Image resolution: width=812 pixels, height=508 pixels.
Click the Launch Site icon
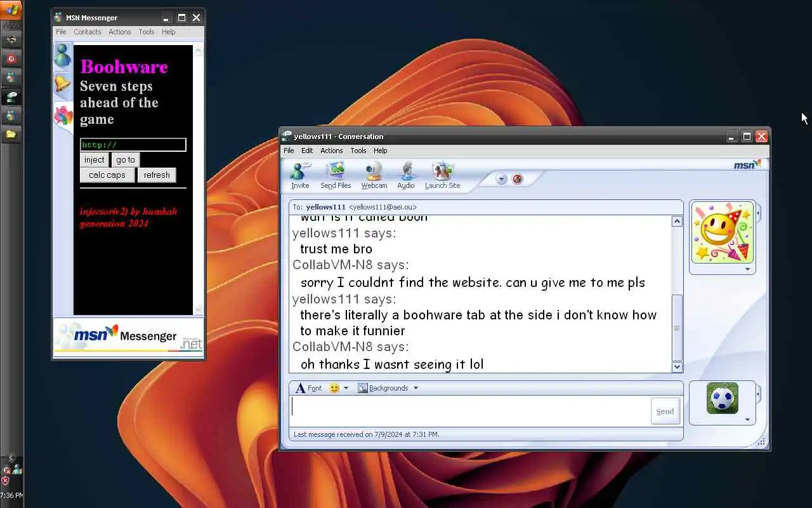[442, 175]
